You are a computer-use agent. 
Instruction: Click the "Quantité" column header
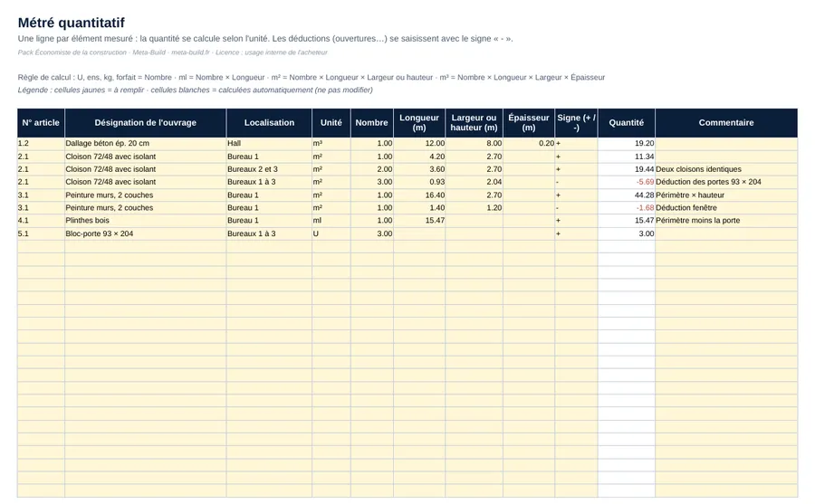pos(627,123)
